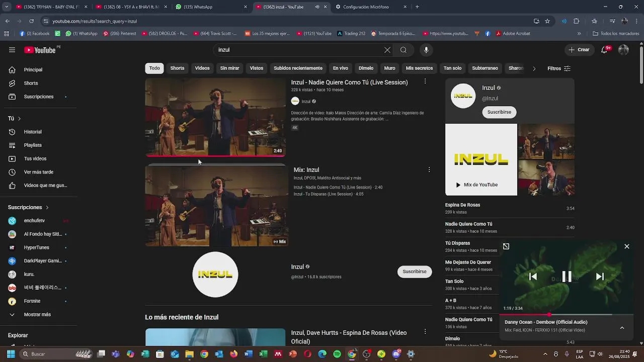Select the Videos filter chip
This screenshot has height=362, width=644.
(x=202, y=68)
